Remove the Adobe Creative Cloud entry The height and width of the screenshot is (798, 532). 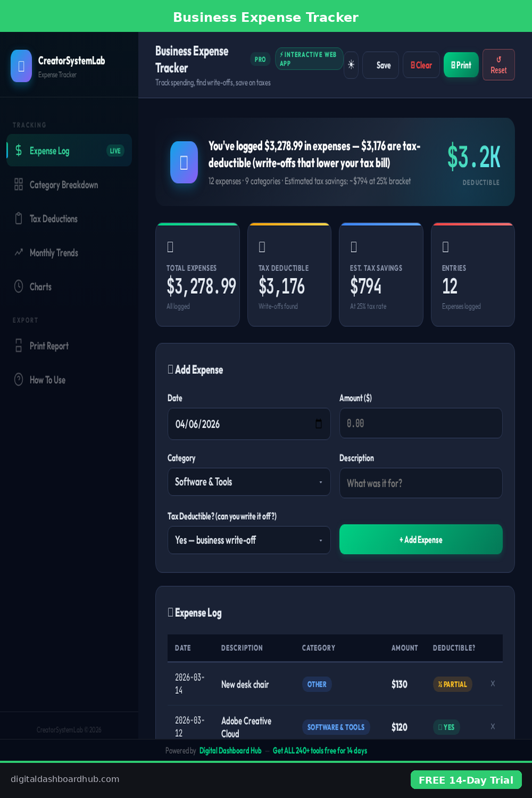click(493, 727)
